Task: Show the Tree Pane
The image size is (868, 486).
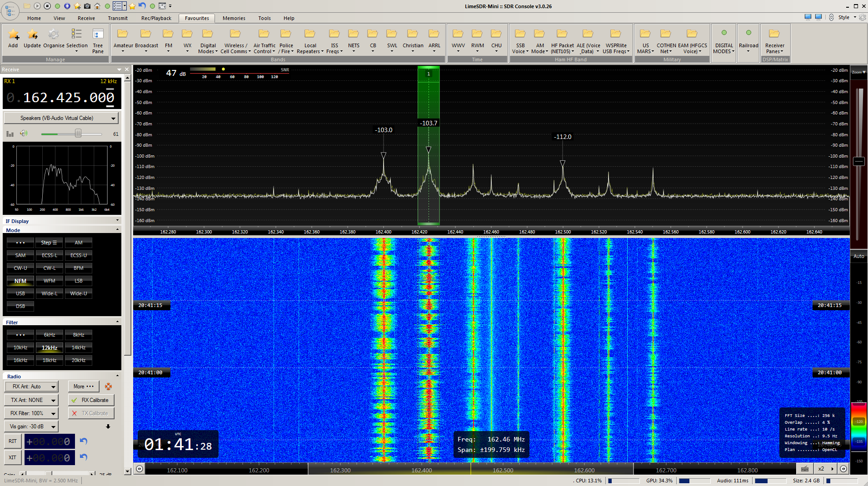Action: tap(98, 35)
